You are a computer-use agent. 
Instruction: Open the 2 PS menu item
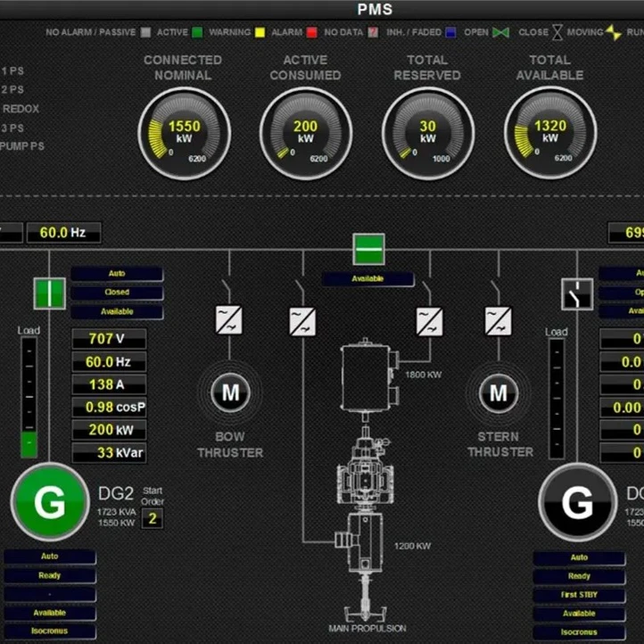coord(12,90)
